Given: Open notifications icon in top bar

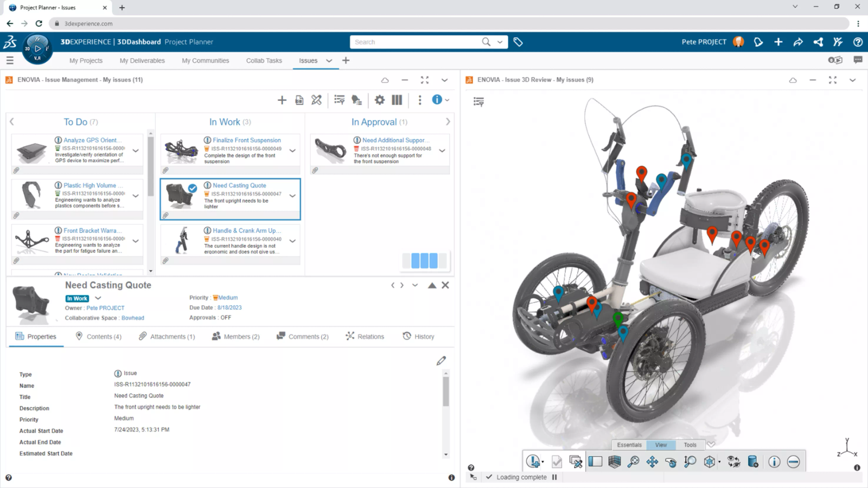Looking at the screenshot, I should pos(758,42).
